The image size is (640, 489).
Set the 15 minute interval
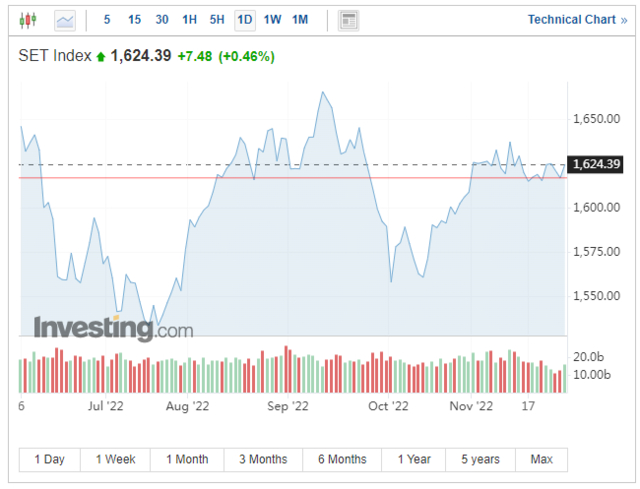tap(134, 19)
